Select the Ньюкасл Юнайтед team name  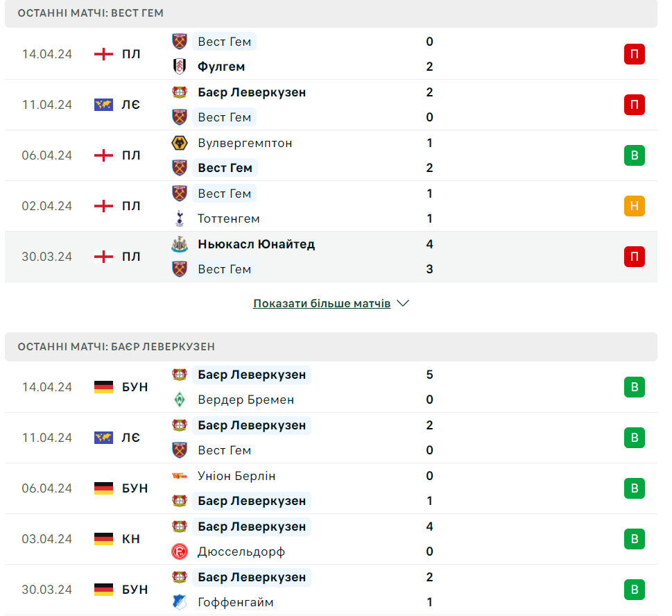[x=256, y=244]
